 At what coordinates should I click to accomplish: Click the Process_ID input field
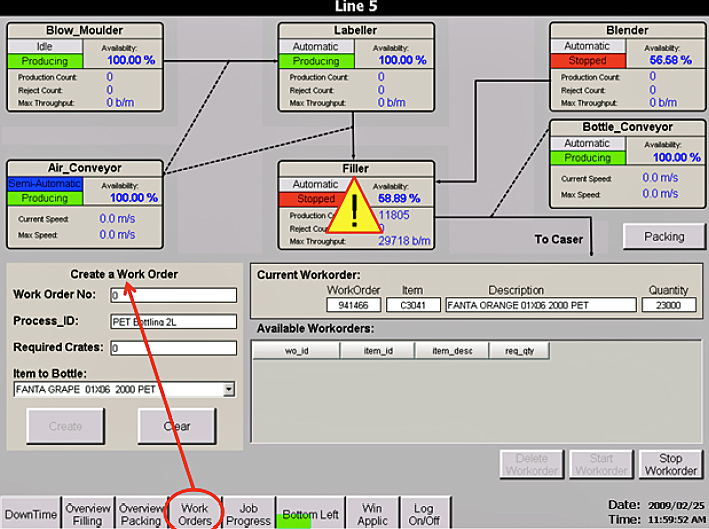(x=174, y=321)
